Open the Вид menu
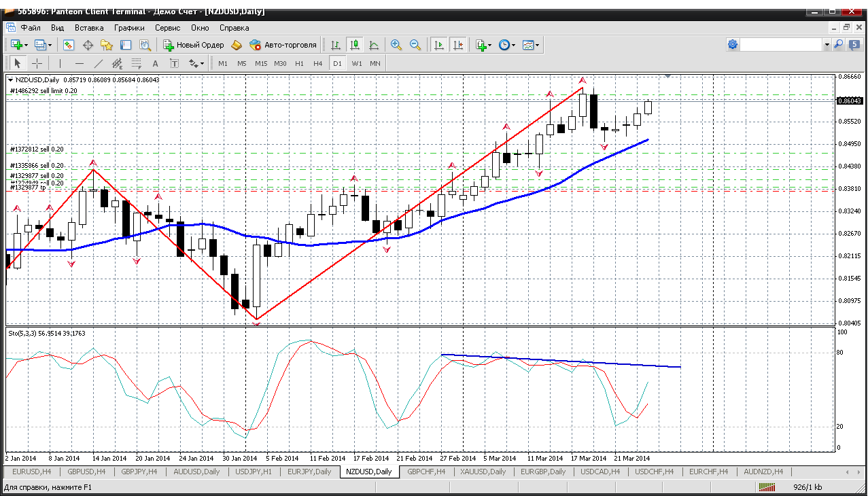The width and height of the screenshot is (868, 496). point(58,28)
